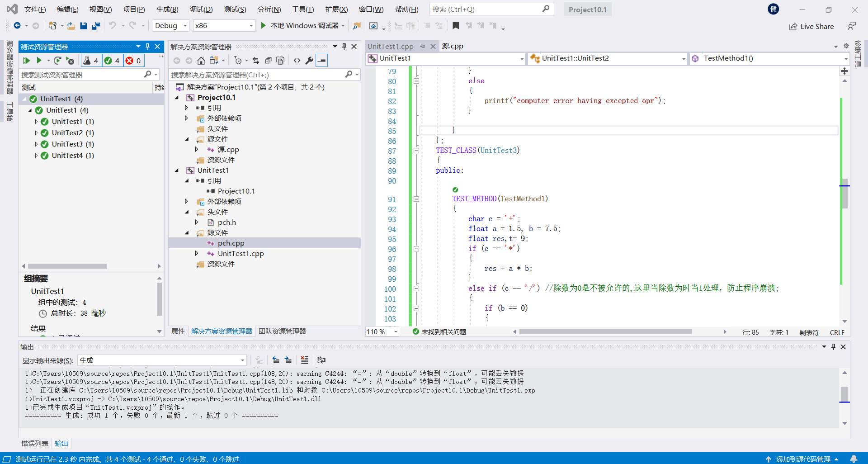The height and width of the screenshot is (464, 868).
Task: Open the UnitTest1::UnitTest2 class dropdown
Action: tap(608, 58)
